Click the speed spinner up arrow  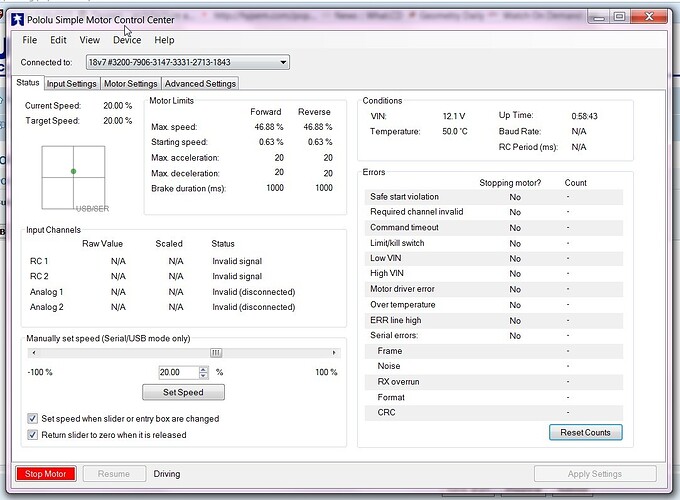pos(204,368)
